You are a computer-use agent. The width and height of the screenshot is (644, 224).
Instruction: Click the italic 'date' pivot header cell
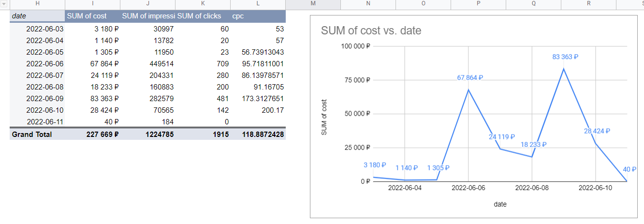[37, 16]
